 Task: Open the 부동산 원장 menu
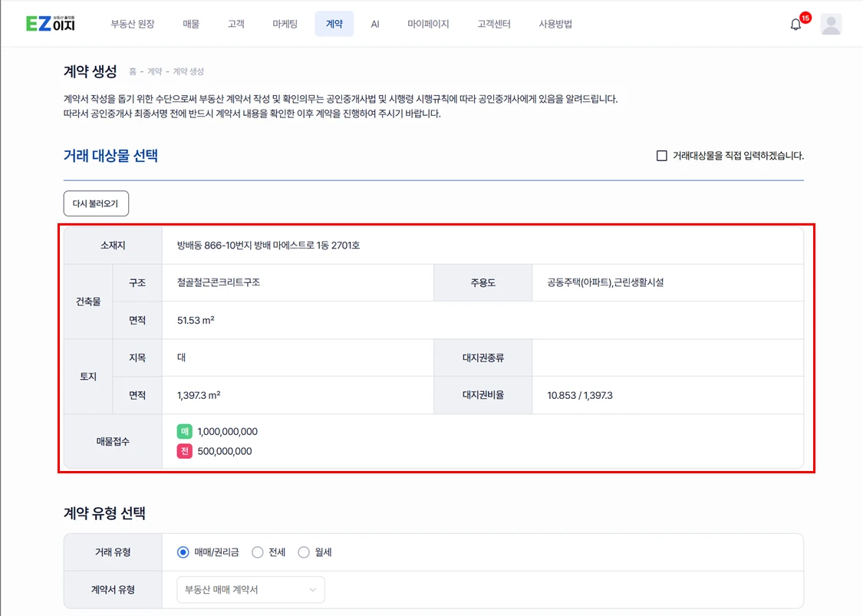click(133, 24)
